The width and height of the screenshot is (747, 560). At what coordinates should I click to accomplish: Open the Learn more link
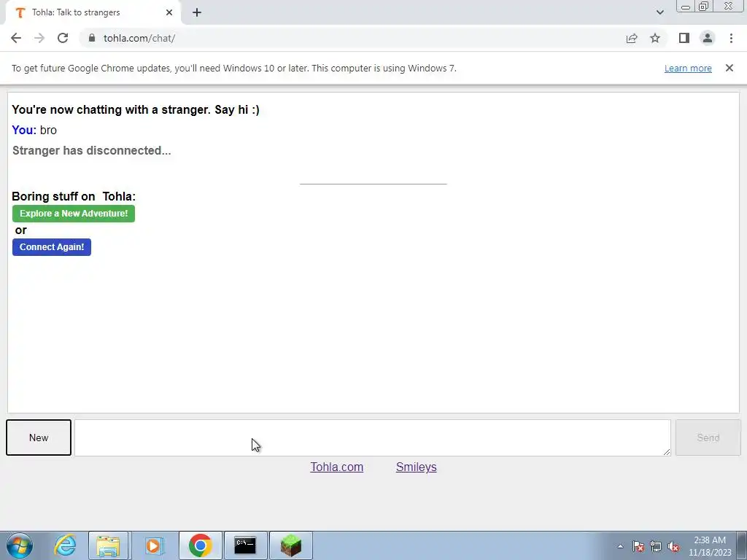click(x=688, y=68)
